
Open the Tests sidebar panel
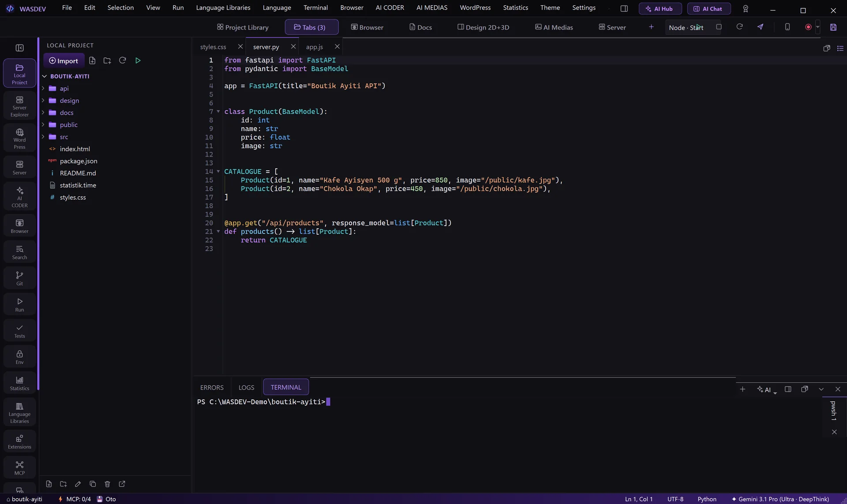click(x=19, y=331)
